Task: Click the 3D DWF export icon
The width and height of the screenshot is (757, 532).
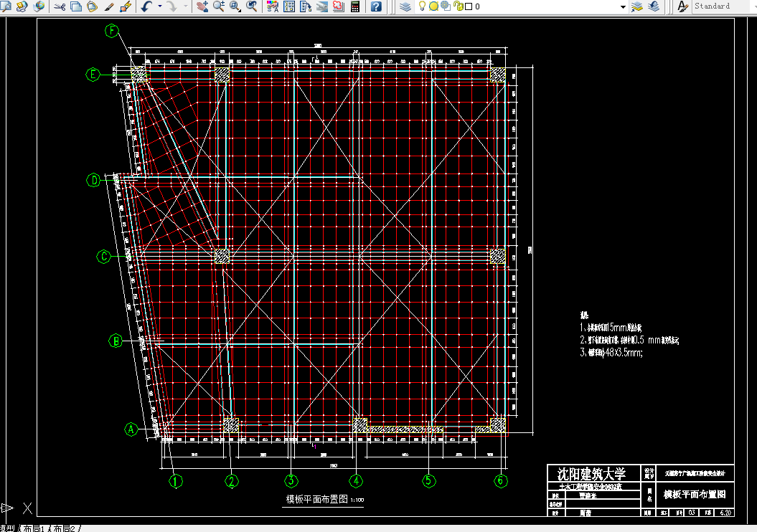Action: tap(39, 6)
